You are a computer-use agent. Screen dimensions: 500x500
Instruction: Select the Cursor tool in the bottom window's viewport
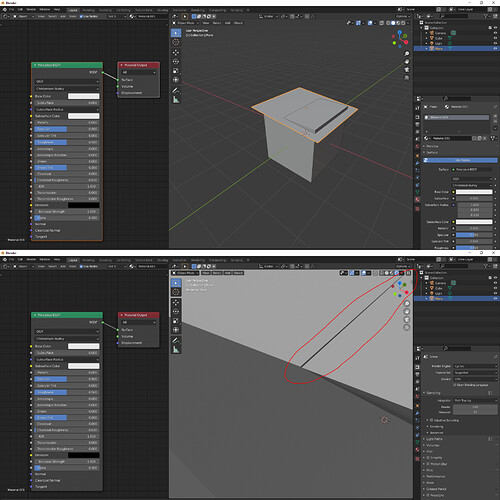(x=176, y=292)
